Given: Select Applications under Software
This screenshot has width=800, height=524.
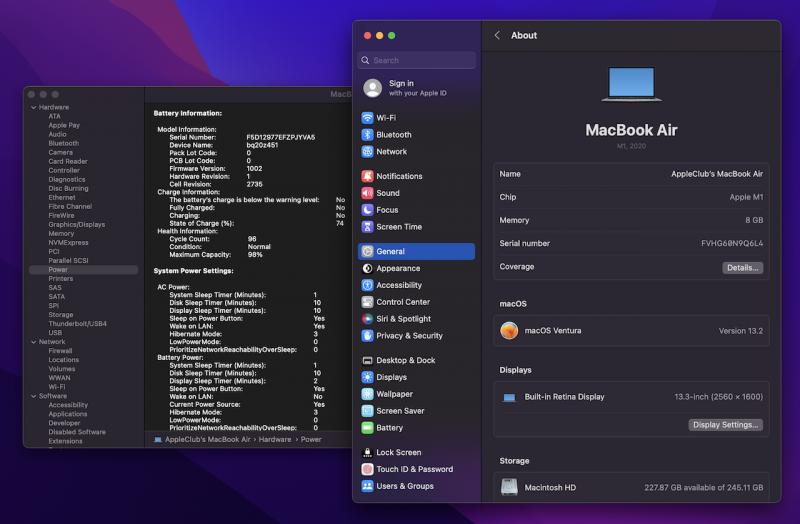Looking at the screenshot, I should [x=68, y=414].
